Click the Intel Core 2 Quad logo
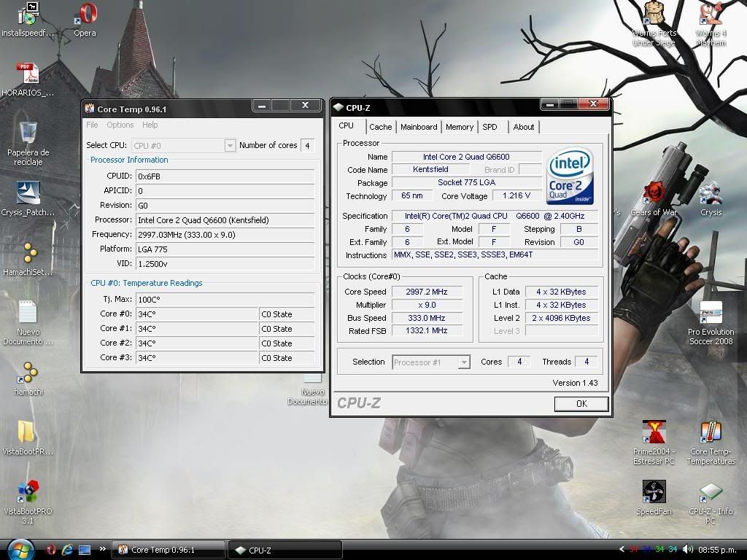 570,176
